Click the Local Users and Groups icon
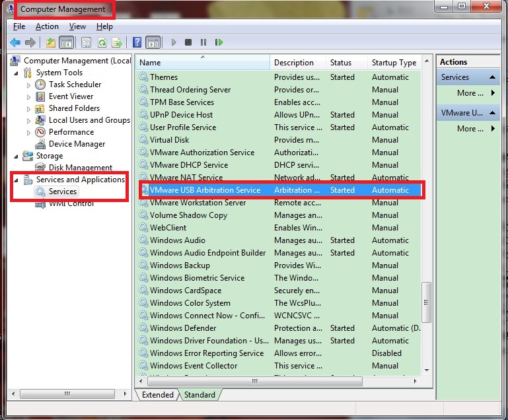 point(40,120)
